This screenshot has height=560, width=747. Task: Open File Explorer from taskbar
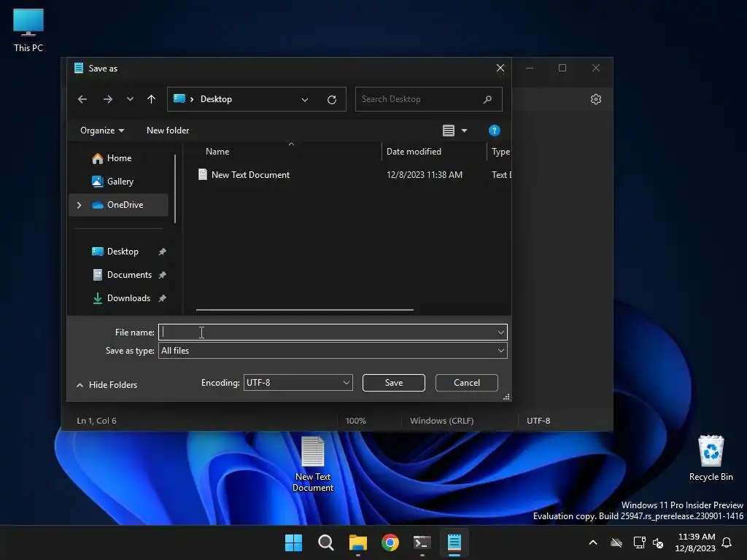[x=357, y=542]
